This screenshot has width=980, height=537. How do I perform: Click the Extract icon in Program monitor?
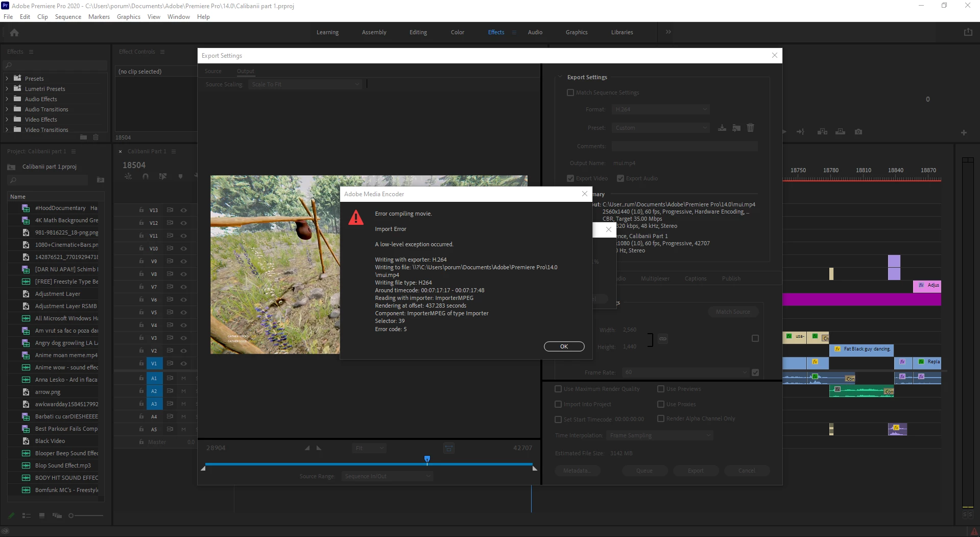click(840, 132)
